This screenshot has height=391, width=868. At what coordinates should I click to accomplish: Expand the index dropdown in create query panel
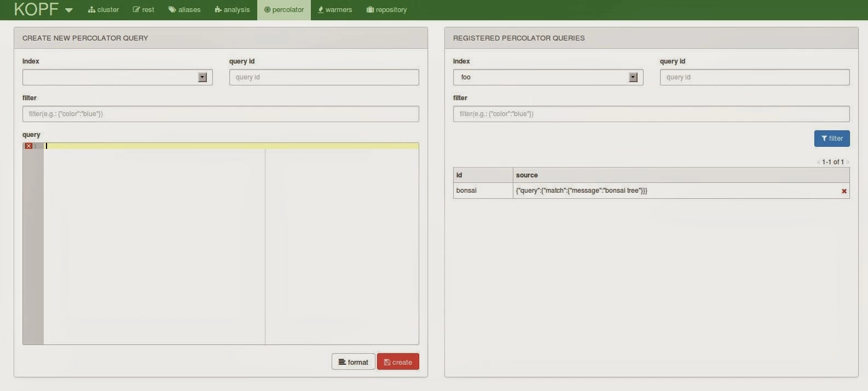click(x=117, y=77)
